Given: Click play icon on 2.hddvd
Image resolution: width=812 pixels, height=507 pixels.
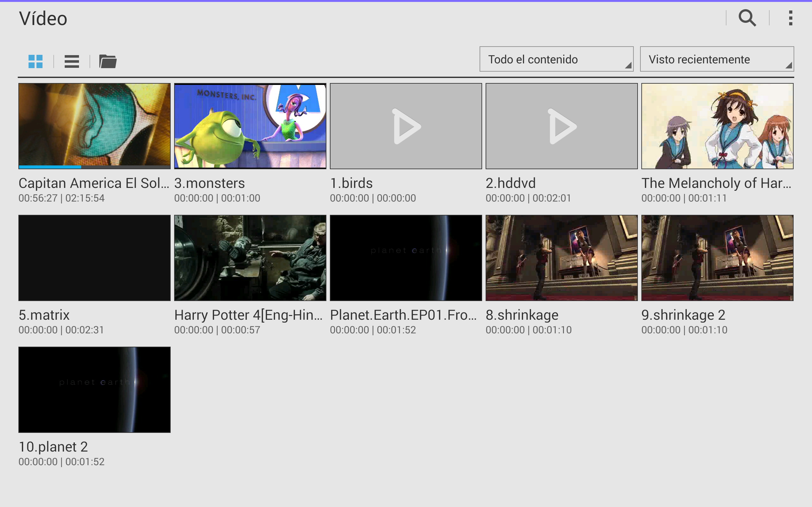Looking at the screenshot, I should click(x=562, y=126).
